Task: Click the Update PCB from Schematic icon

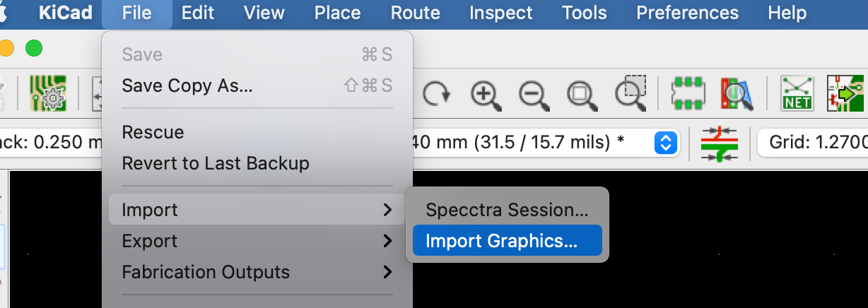Action: 845,93
